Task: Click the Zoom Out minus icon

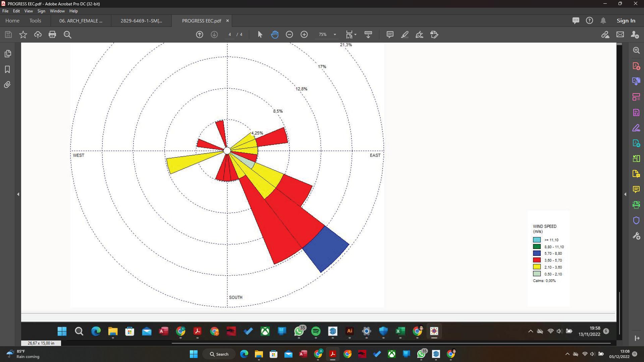Action: coord(289,35)
